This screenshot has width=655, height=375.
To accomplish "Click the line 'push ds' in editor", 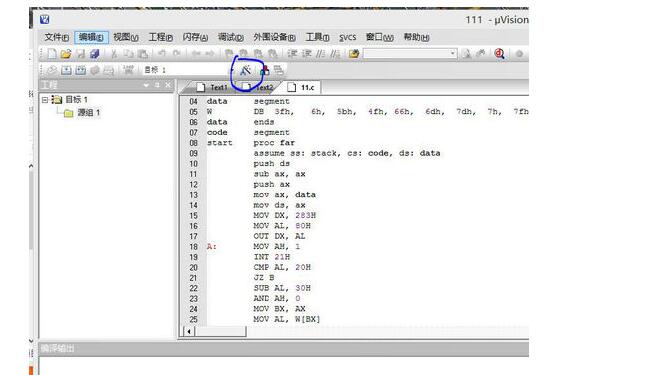I will coord(271,164).
